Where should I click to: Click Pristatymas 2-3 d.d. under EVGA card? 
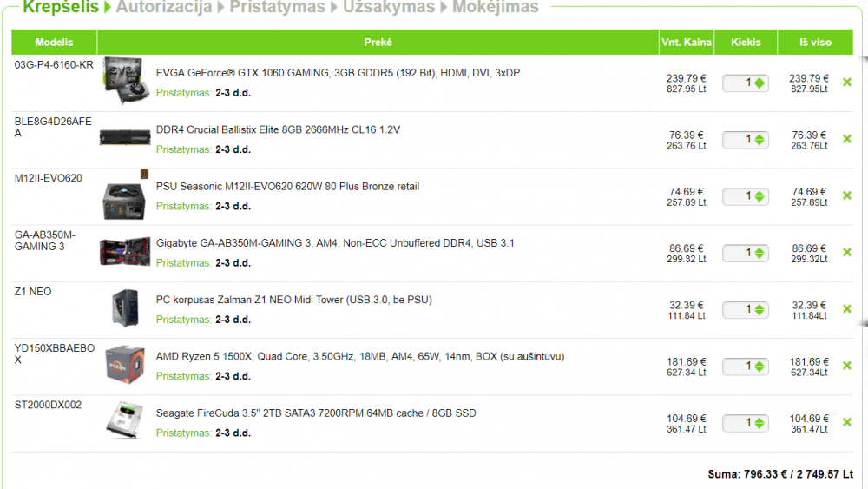(203, 93)
